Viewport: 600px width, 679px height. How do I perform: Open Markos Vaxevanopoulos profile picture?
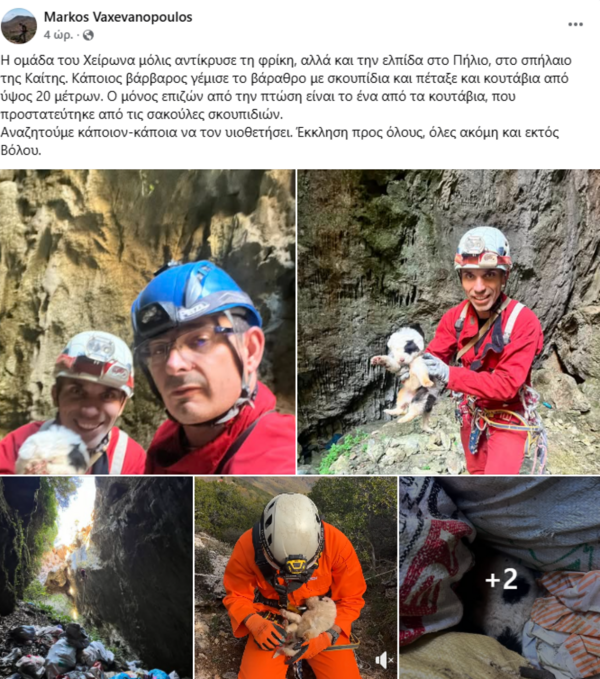[19, 26]
